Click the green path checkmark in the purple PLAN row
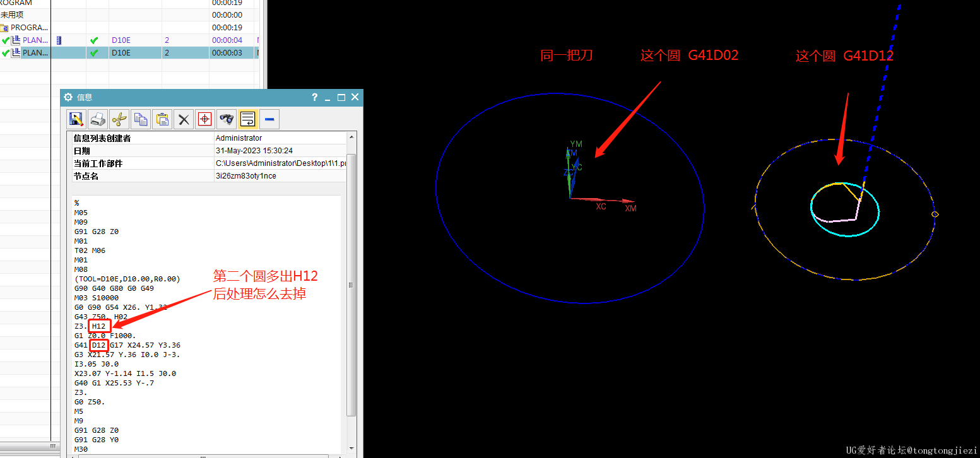The height and width of the screenshot is (458, 980). coord(95,40)
